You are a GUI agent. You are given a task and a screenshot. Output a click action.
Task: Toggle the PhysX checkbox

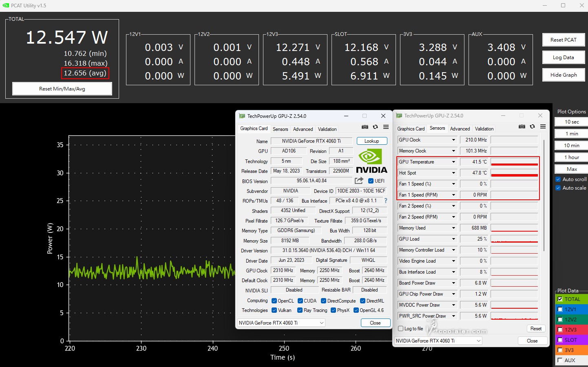334,310
